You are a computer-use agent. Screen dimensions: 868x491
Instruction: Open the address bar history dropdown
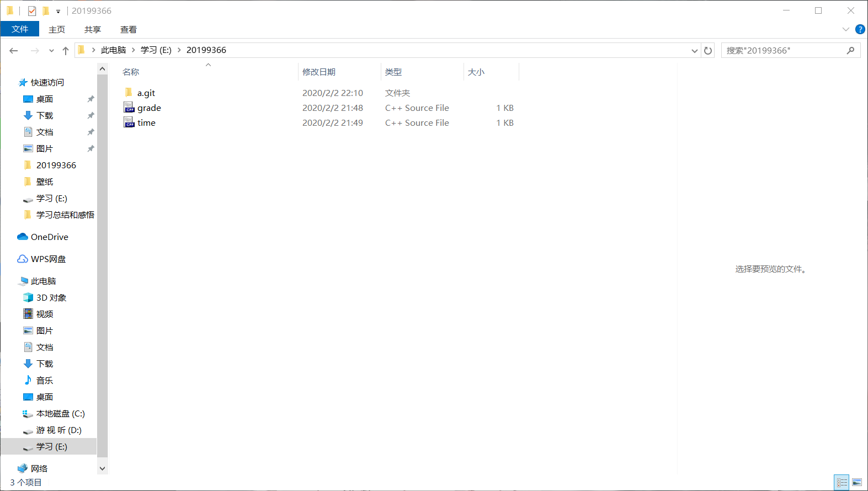pos(695,51)
